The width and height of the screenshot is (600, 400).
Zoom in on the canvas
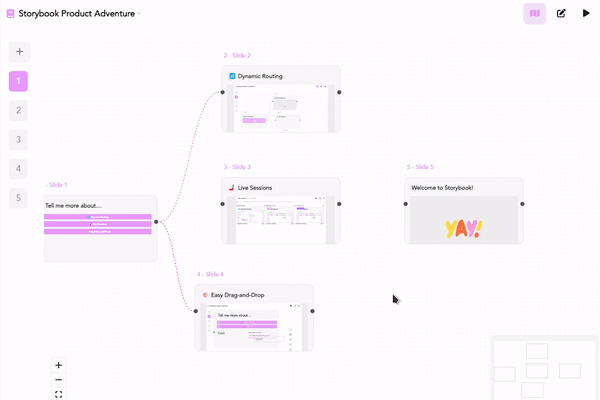(x=59, y=365)
